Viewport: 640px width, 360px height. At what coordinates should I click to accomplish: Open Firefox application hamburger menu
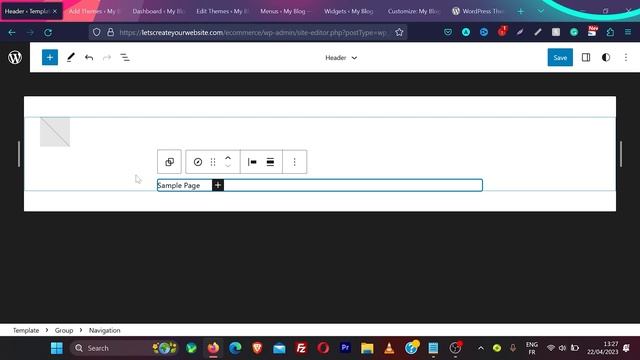628,32
